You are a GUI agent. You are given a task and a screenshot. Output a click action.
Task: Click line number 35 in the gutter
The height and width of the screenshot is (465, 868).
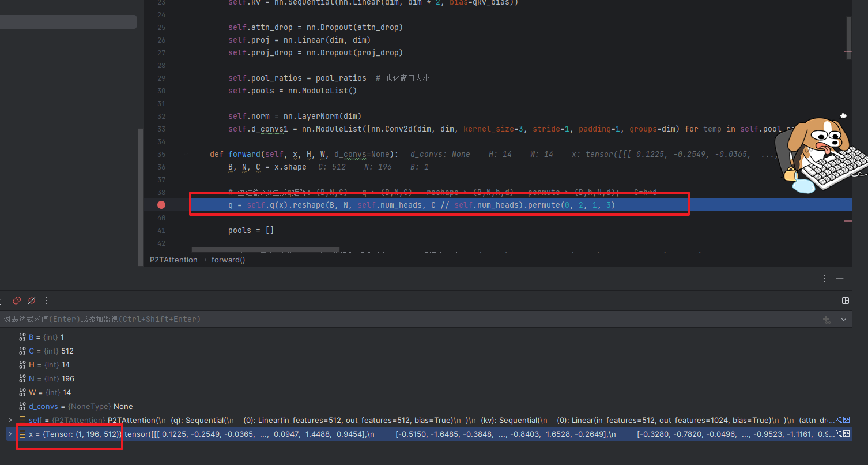(161, 154)
